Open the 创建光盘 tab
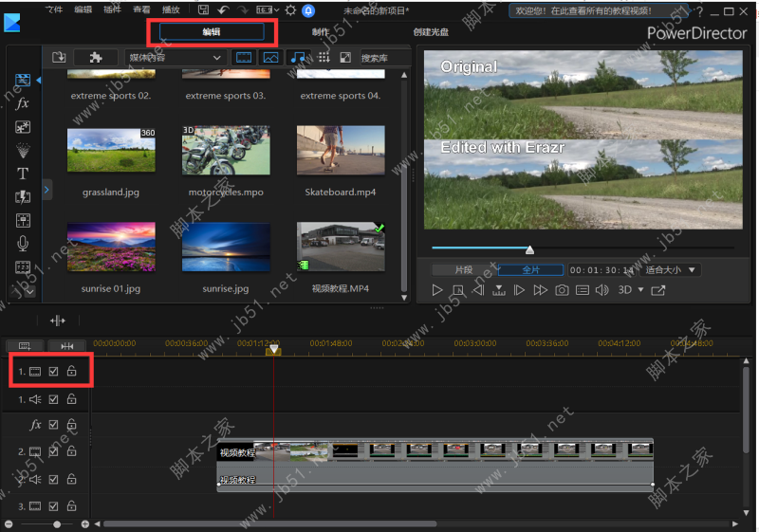Screen dimensions: 759x532 pyautogui.click(x=431, y=32)
